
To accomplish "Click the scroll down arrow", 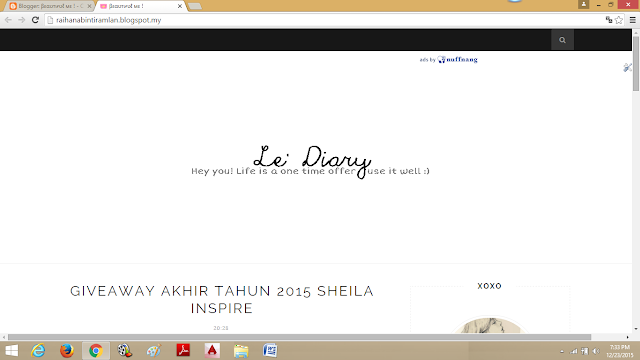I will 636,329.
